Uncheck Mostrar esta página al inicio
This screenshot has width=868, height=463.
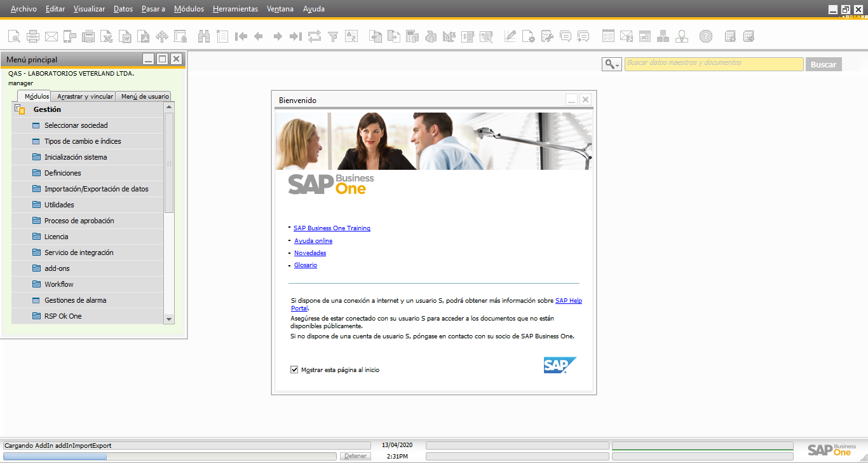[294, 370]
